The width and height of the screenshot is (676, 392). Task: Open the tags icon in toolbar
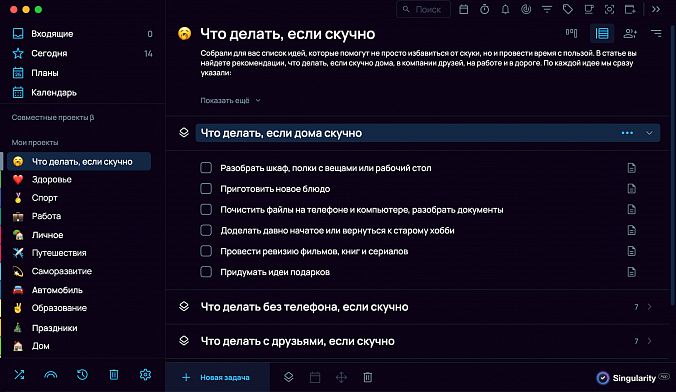pos(567,9)
